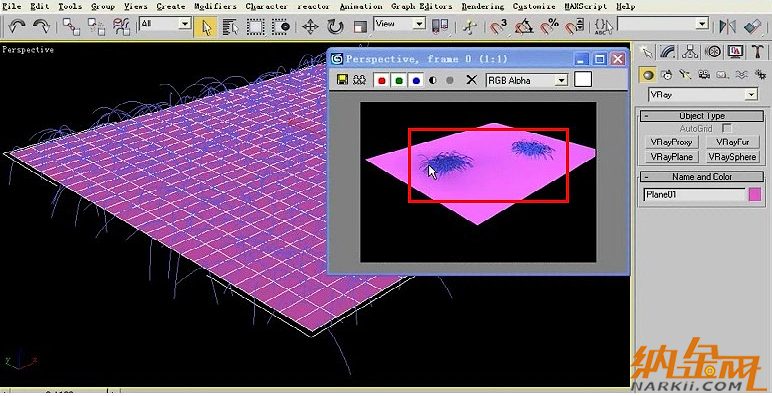Select the Helpers category icon
Image resolution: width=772 pixels, height=396 pixels.
coord(723,75)
